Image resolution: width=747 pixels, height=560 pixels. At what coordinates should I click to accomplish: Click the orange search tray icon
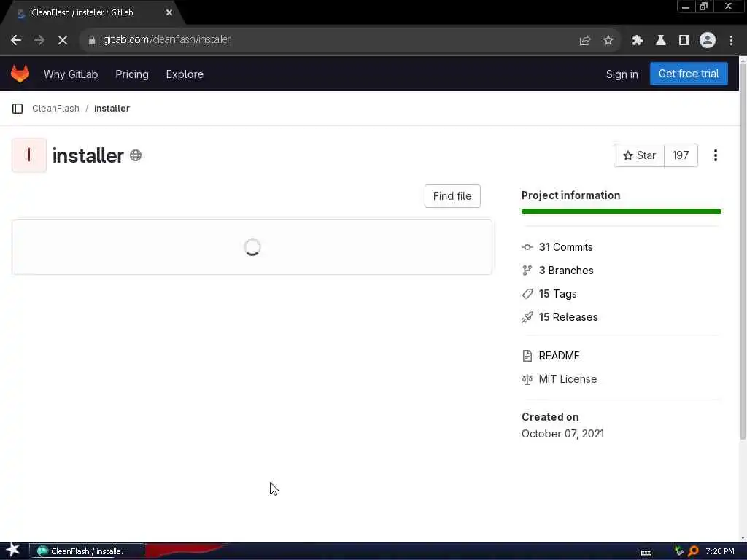point(693,551)
